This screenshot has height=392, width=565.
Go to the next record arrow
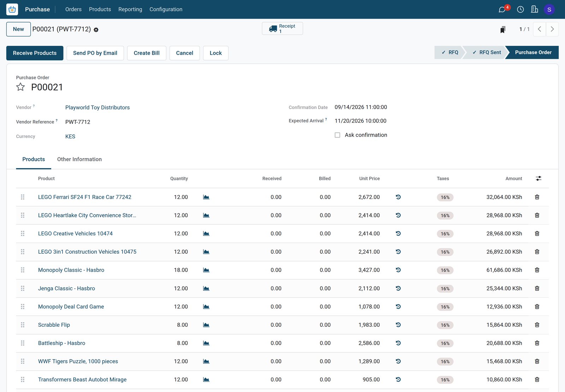coord(552,29)
